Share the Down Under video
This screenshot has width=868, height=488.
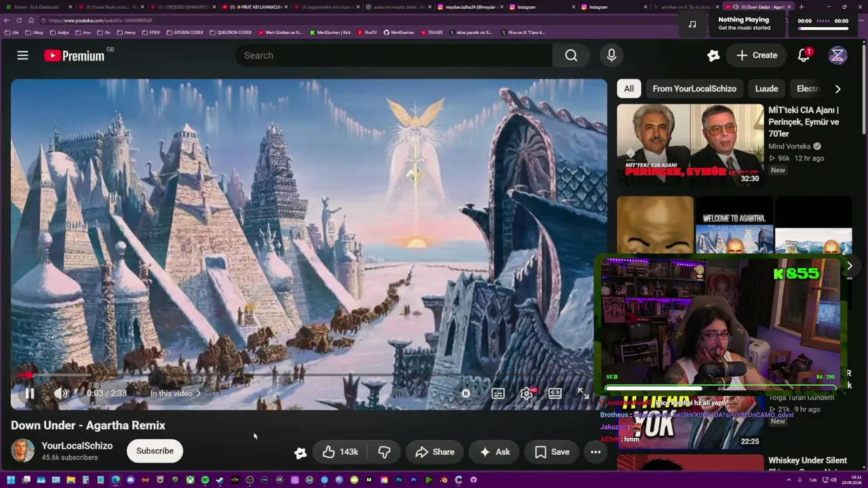(435, 452)
